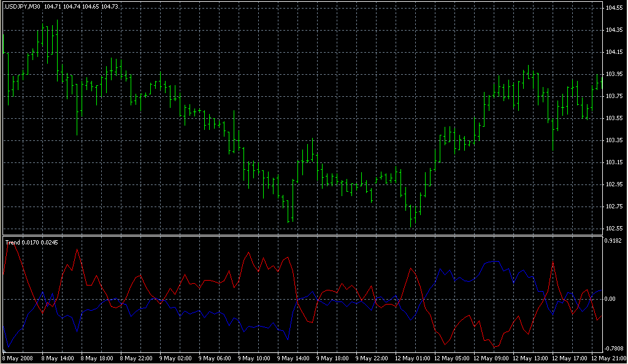Click the 9 May 22:00 time marker
Screen dimensions: 628x364
pyautogui.click(x=373, y=358)
